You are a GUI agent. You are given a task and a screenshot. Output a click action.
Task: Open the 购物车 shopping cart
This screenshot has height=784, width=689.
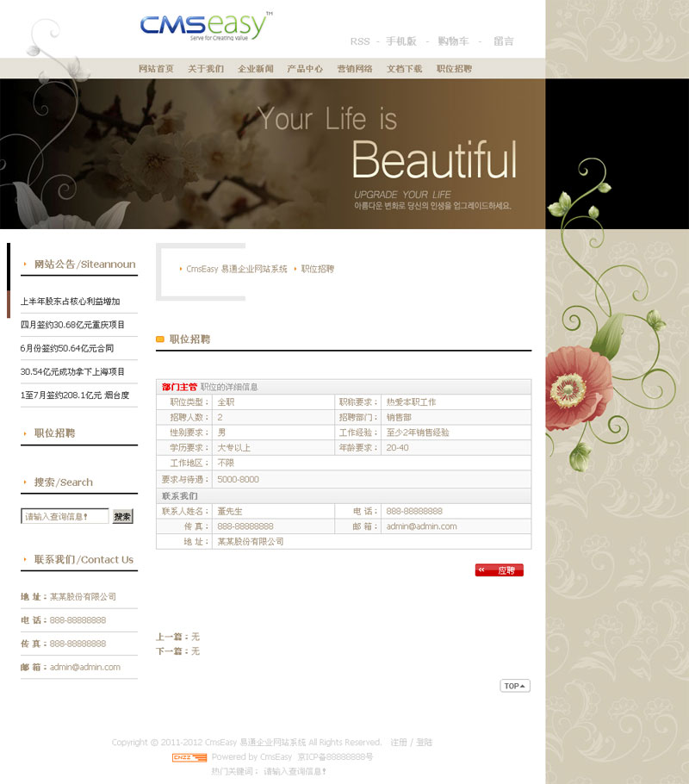tap(453, 41)
